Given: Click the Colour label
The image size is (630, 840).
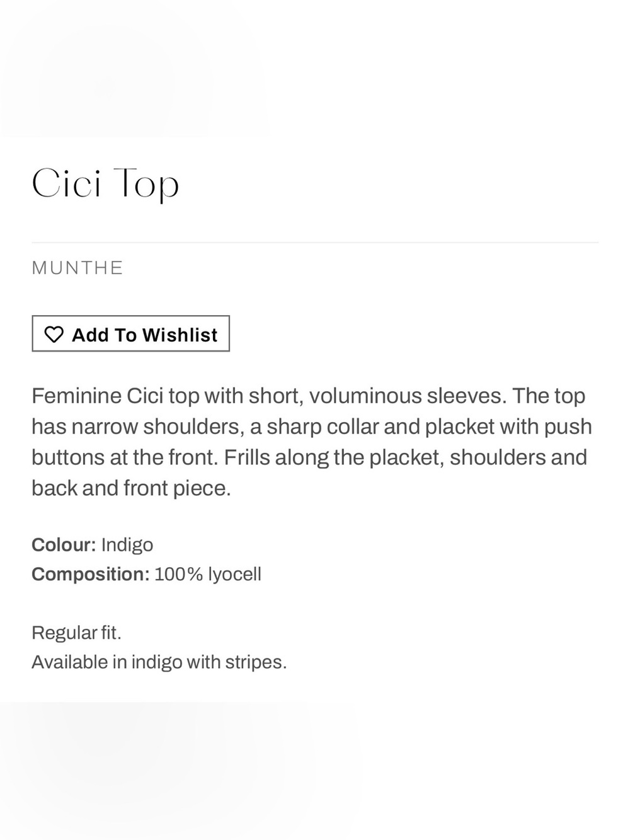Looking at the screenshot, I should [64, 544].
